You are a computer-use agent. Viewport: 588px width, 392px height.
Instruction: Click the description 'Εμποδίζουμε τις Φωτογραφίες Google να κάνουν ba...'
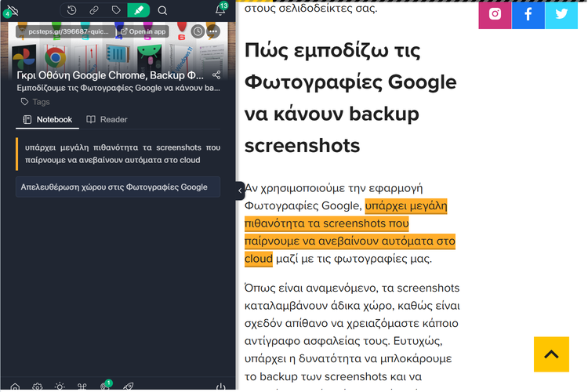[x=118, y=88]
